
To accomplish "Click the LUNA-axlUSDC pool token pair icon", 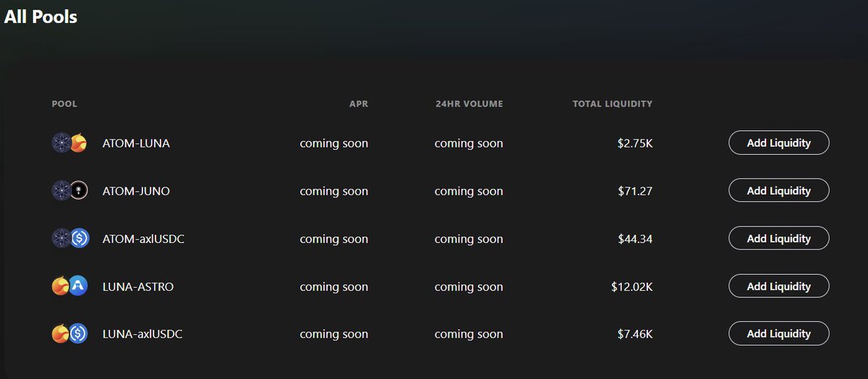I will click(69, 334).
